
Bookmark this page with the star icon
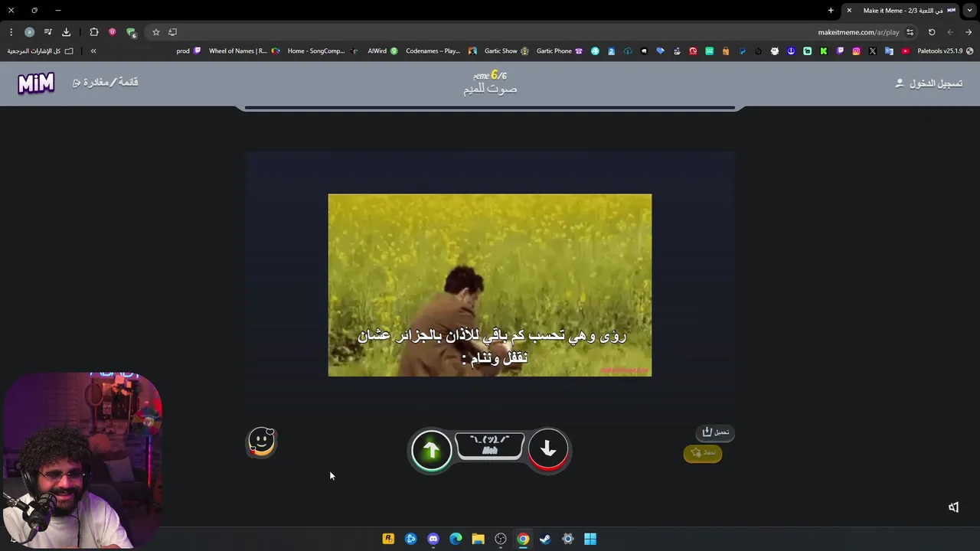tap(156, 32)
